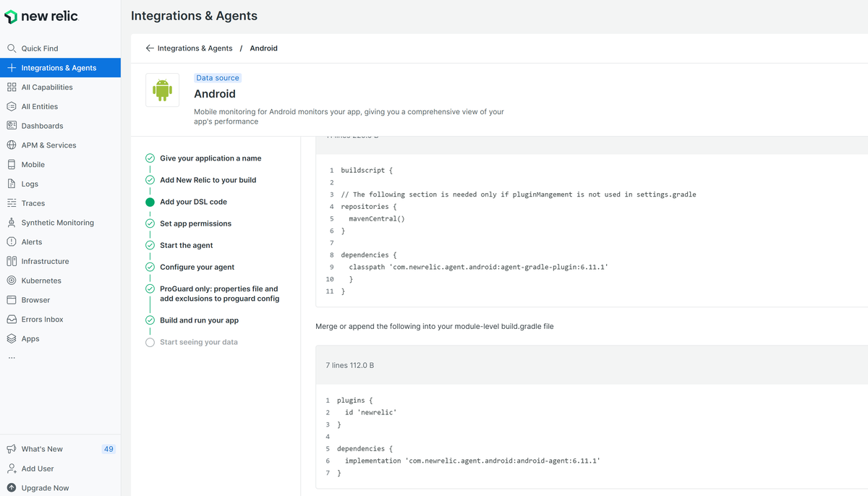The height and width of the screenshot is (496, 868).
Task: Open the Set app permissions step
Action: point(195,223)
